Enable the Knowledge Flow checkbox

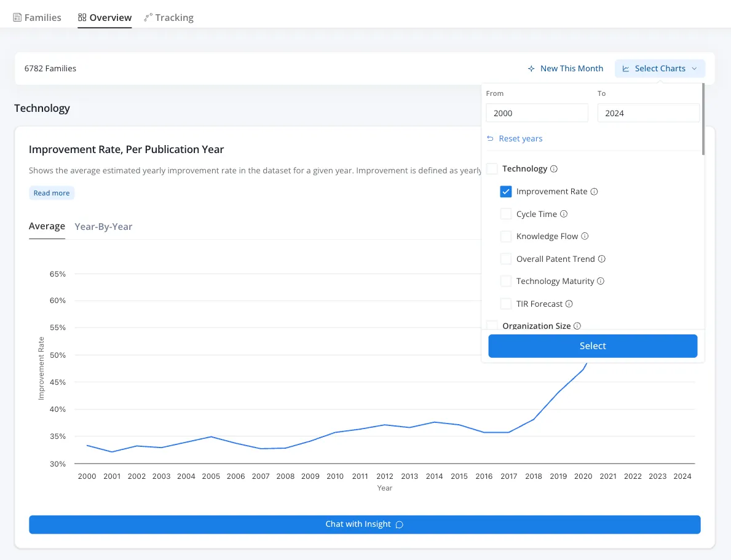(x=506, y=237)
